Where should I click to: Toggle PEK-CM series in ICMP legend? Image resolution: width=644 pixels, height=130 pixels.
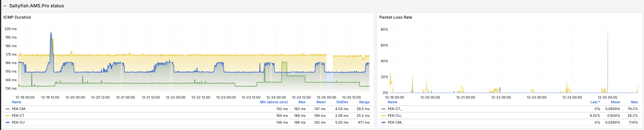pos(18,109)
